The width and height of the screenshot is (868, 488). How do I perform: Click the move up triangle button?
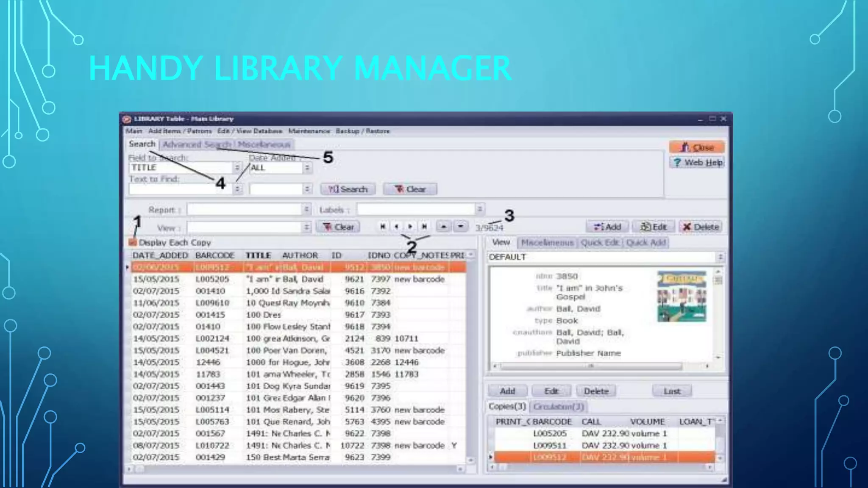[x=443, y=227]
